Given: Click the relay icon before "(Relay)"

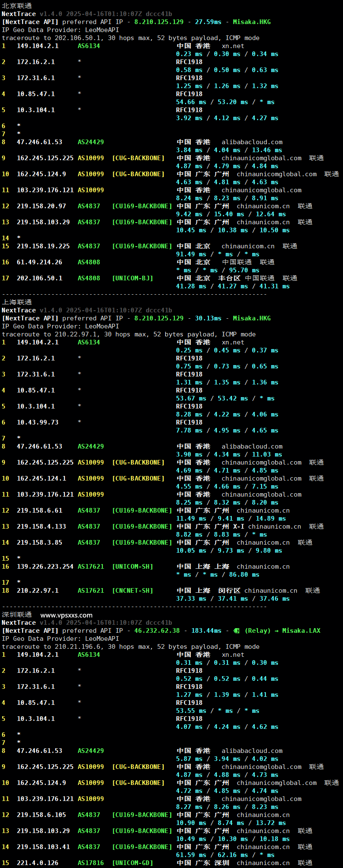Looking at the screenshot, I should pyautogui.click(x=236, y=631).
